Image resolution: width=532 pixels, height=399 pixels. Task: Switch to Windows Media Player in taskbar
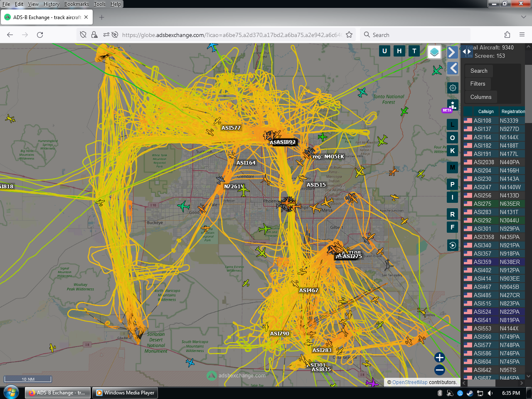pyautogui.click(x=126, y=393)
